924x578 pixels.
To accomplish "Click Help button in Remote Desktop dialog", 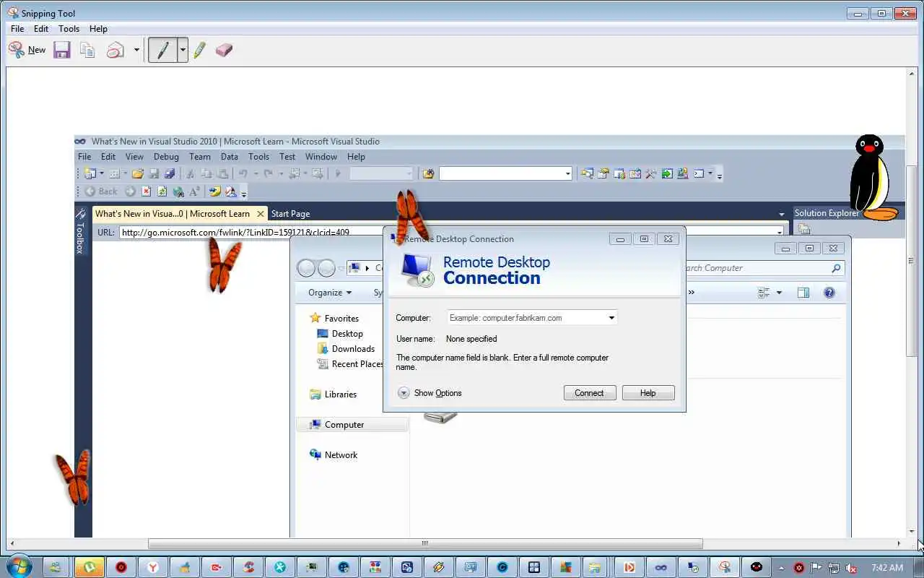I will tap(648, 393).
